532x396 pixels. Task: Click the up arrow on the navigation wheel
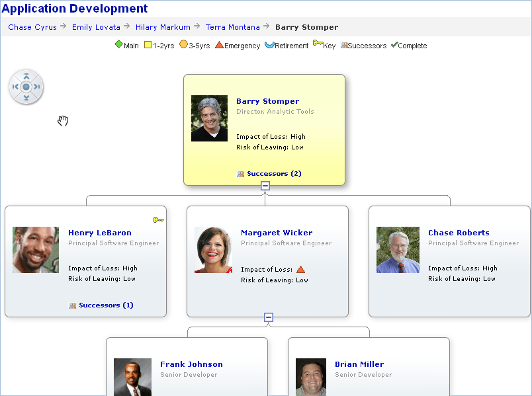26,75
